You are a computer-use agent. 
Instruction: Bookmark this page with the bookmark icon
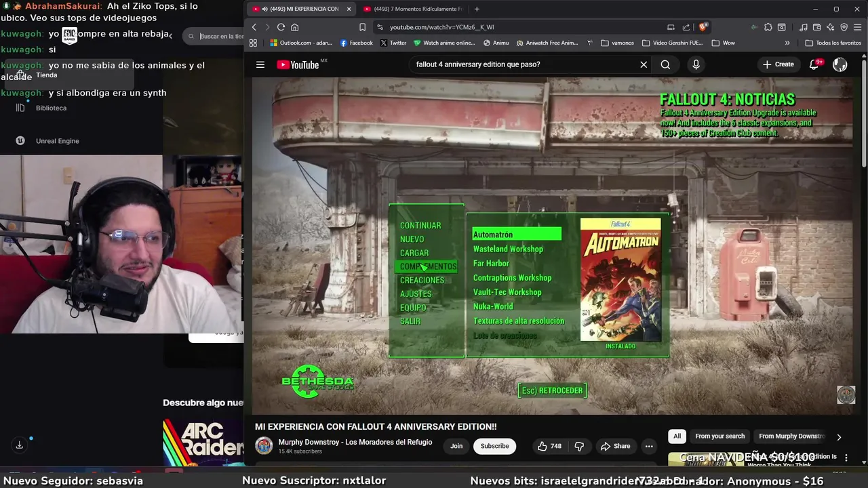(x=363, y=27)
